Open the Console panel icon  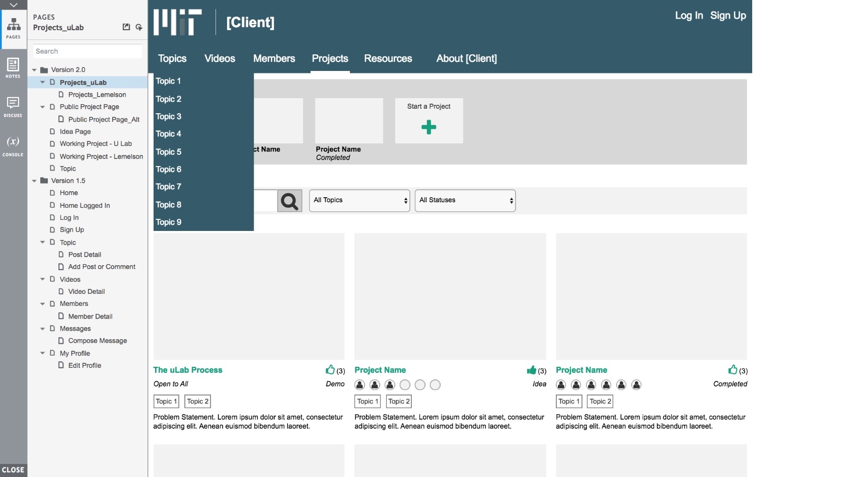pos(13,145)
